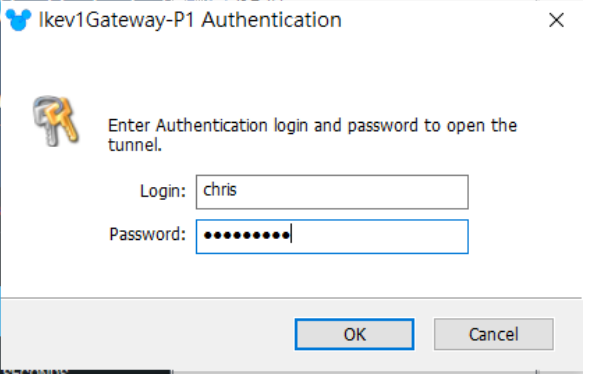Close the Ikev1Gateway-P1 Authentication dialog with X
The width and height of the screenshot is (589, 374).
pos(556,20)
